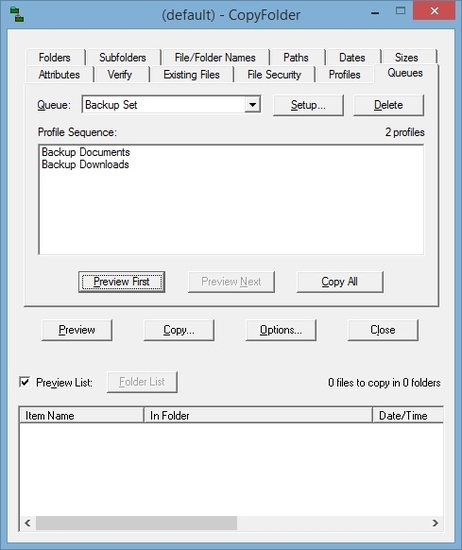
Task: Click the Close button
Action: coord(383,330)
